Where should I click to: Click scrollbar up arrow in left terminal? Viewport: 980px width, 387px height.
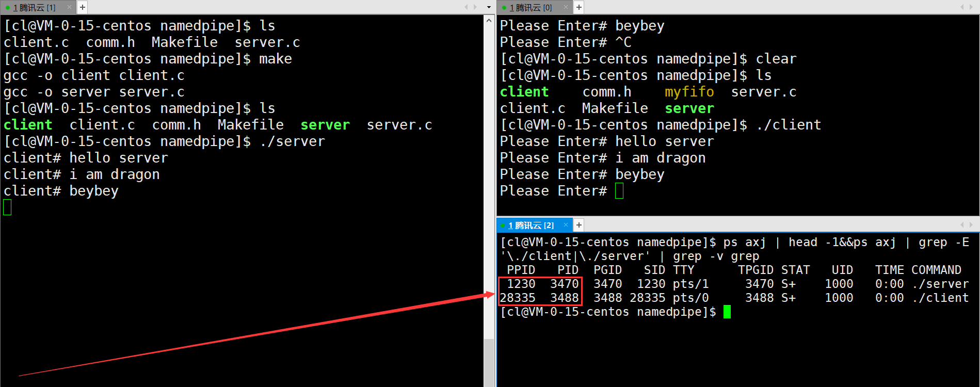pos(489,20)
